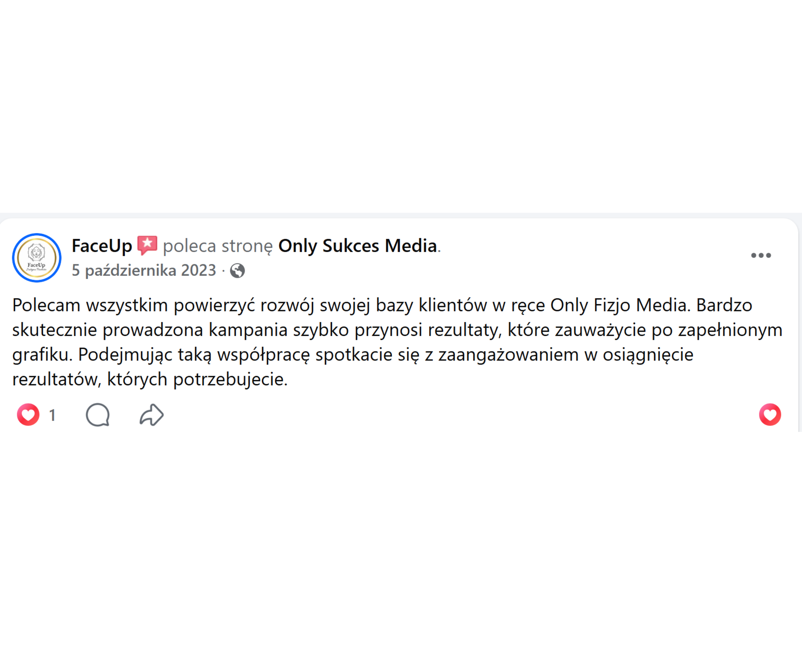This screenshot has height=672, width=802.
Task: View who reacted via count 1
Action: pos(52,415)
